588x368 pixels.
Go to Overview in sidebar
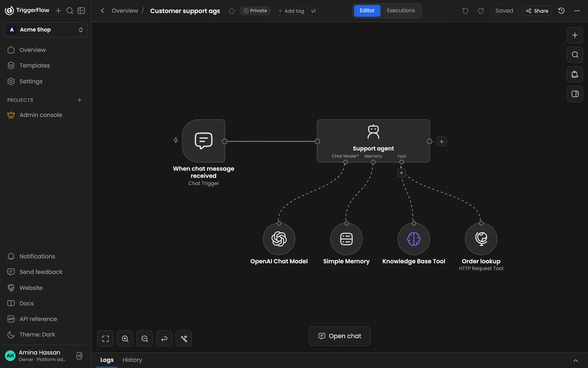(x=45, y=50)
